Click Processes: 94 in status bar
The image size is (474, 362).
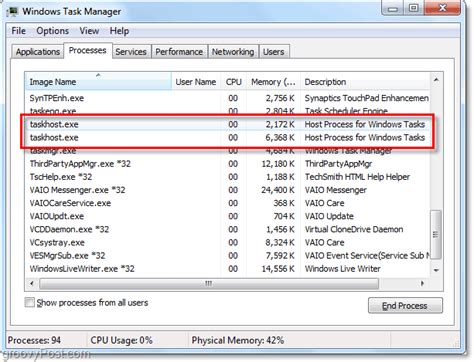point(34,340)
